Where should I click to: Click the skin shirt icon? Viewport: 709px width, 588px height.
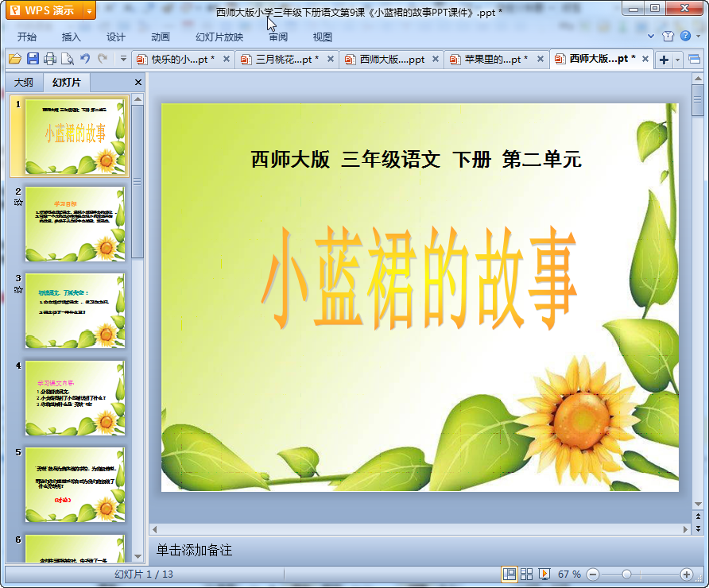668,37
